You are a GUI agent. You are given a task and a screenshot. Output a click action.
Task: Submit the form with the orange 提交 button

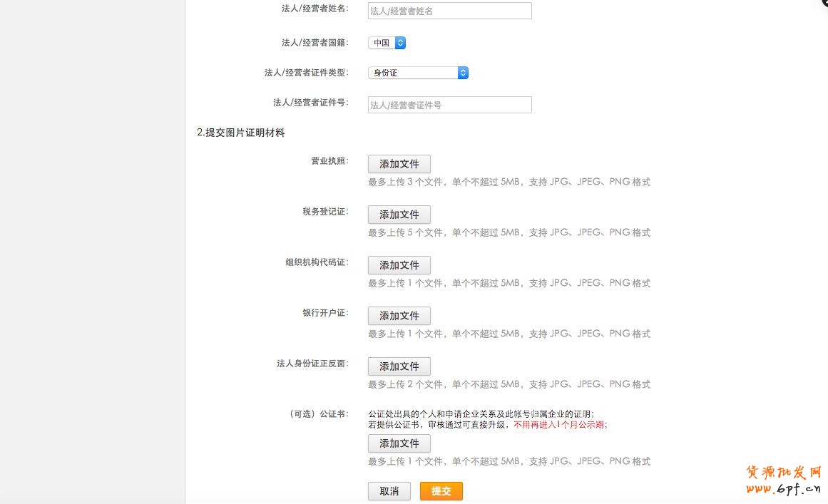pos(441,491)
